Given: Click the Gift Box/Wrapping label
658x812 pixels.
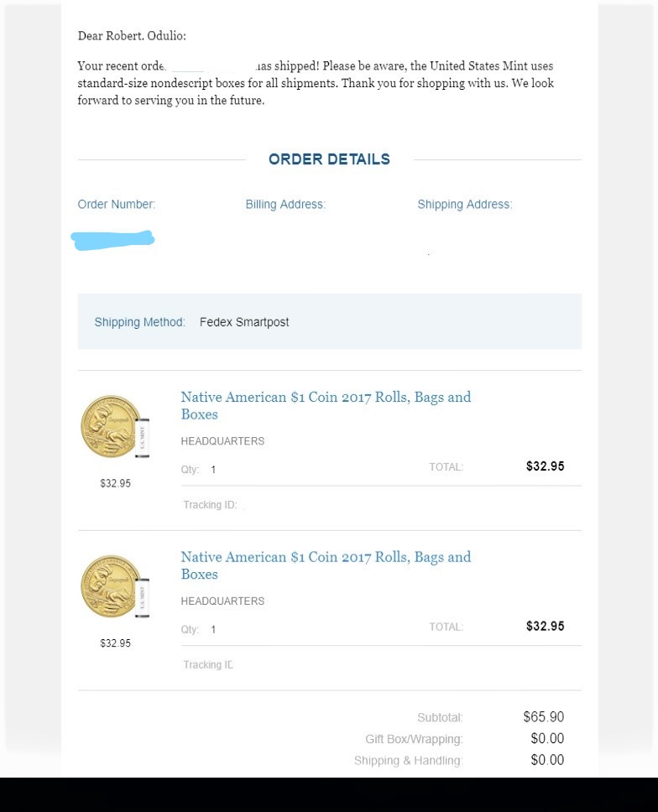Looking at the screenshot, I should (x=414, y=739).
